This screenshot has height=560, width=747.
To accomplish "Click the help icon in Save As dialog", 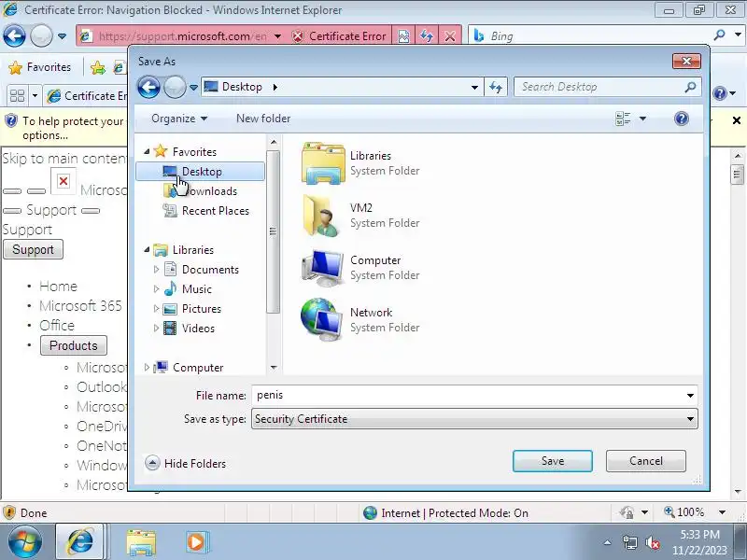I will pos(682,119).
